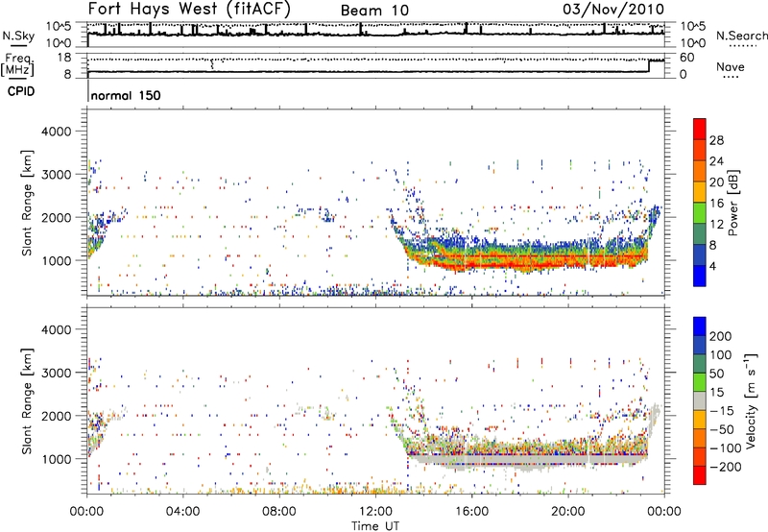This screenshot has height=532, width=768.
Task: Click the left '10^5' noise axis label
Action: pos(59,26)
